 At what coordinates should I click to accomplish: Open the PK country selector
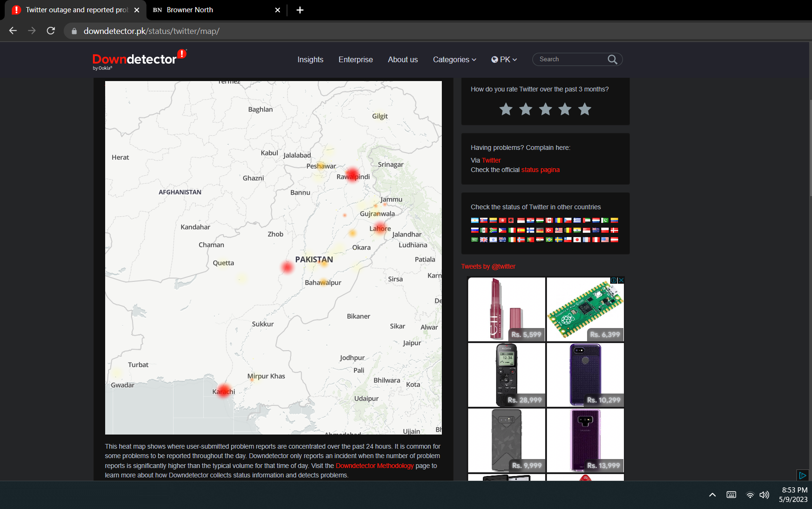pos(504,59)
